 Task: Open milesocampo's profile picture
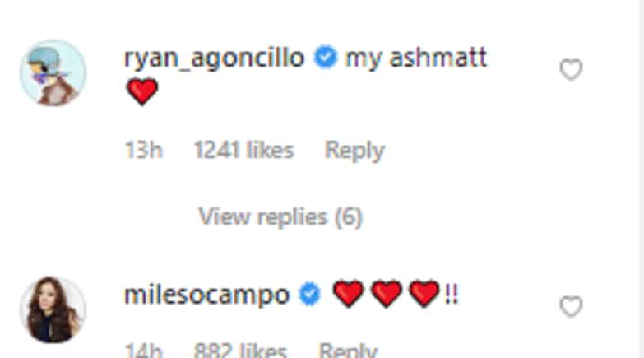tap(53, 309)
